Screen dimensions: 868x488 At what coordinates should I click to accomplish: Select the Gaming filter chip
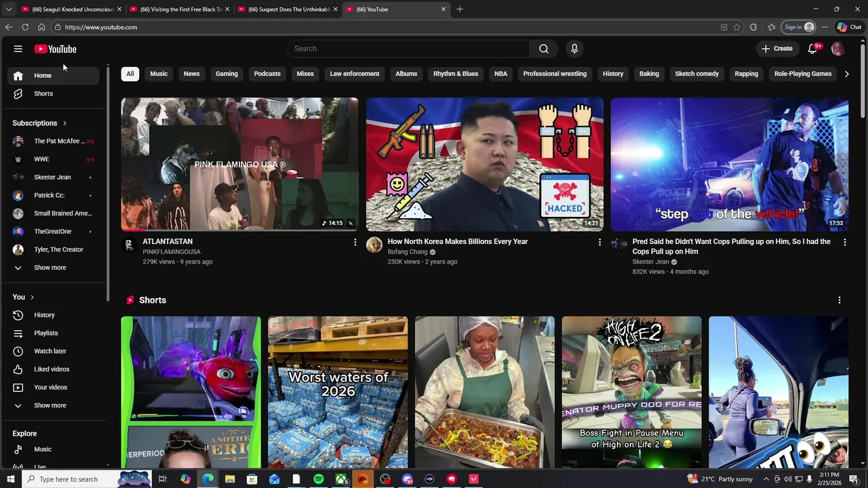coord(226,74)
